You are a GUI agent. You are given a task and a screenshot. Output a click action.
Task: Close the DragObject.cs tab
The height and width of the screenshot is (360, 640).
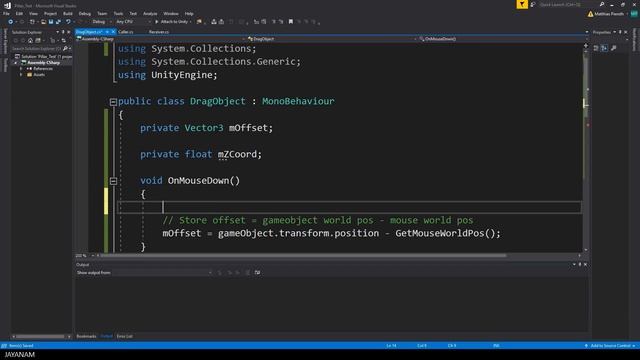113,32
